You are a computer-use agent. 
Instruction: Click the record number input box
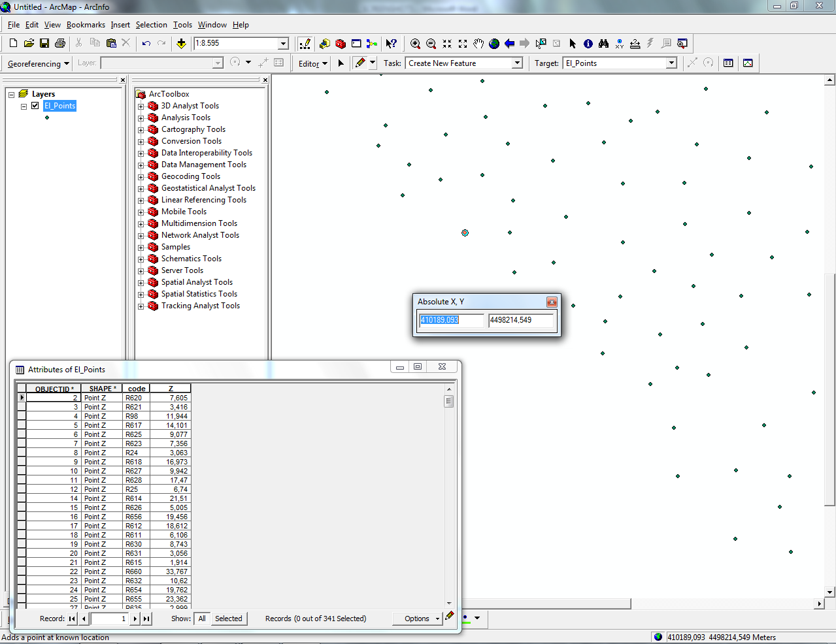click(x=109, y=619)
